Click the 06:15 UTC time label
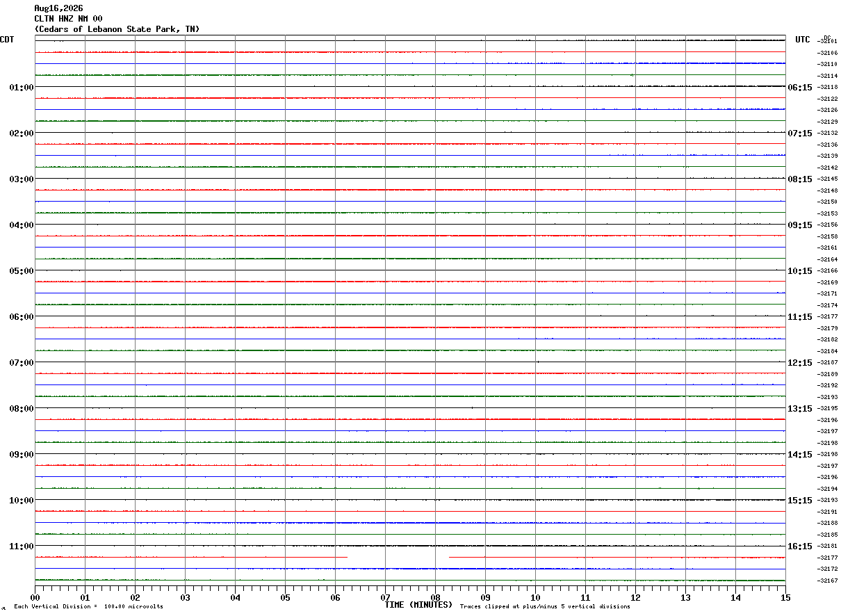The height and width of the screenshot is (616, 841). tap(799, 88)
